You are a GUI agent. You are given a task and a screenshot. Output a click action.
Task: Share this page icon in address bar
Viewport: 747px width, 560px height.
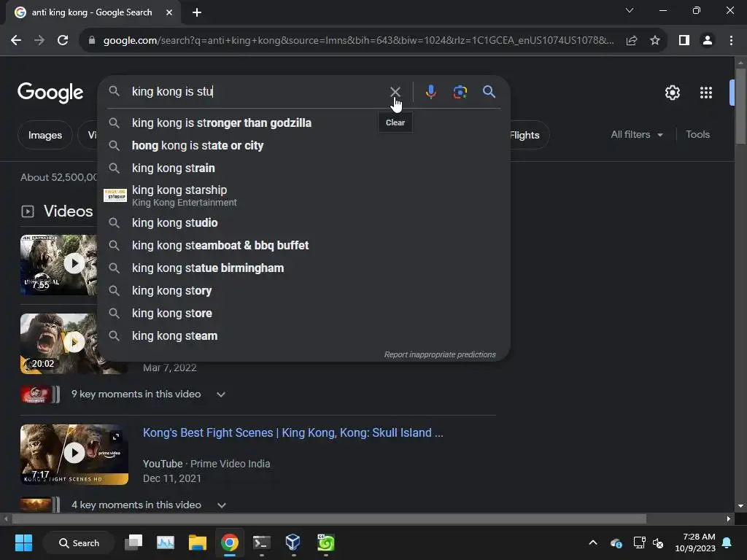point(632,41)
